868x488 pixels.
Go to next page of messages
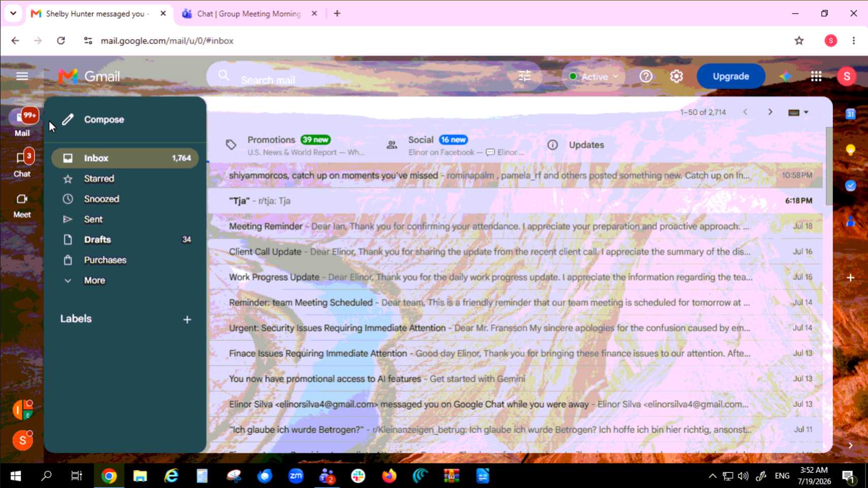[x=770, y=112]
